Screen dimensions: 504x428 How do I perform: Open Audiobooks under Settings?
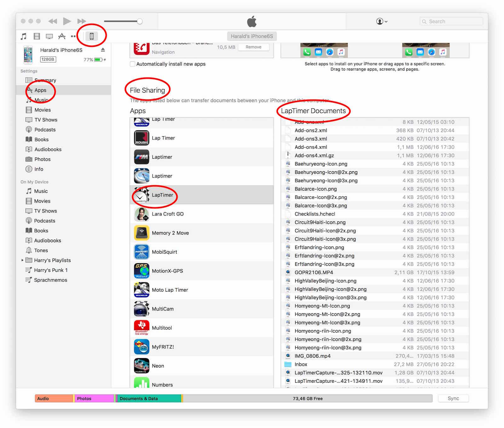click(63, 149)
